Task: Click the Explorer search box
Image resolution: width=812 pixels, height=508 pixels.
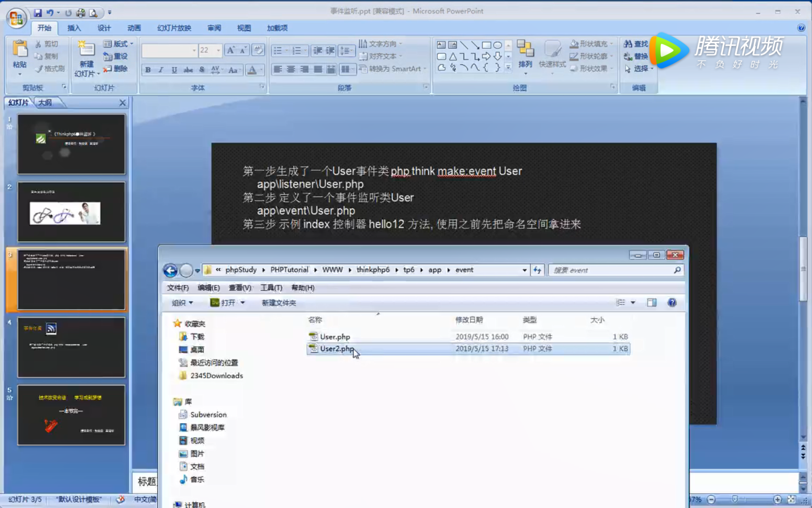Action: (x=616, y=270)
